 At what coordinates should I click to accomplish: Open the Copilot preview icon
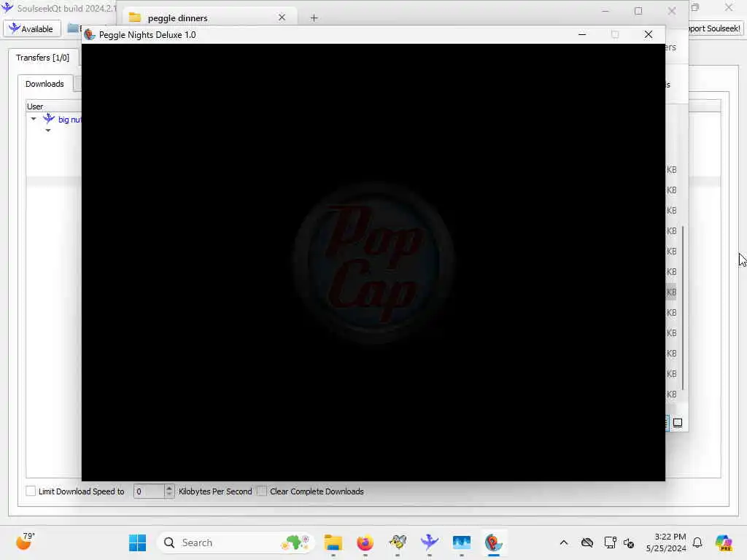tap(723, 542)
